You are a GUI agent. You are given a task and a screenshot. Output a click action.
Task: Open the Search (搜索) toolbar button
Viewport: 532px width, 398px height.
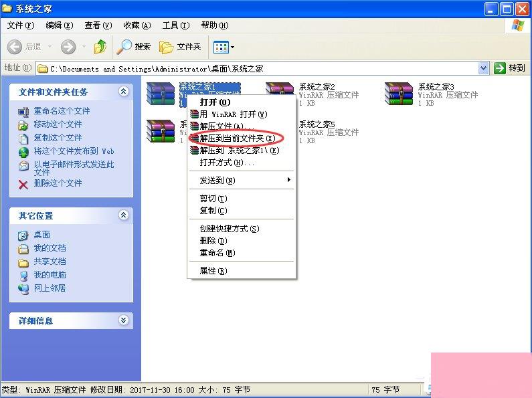click(x=134, y=47)
